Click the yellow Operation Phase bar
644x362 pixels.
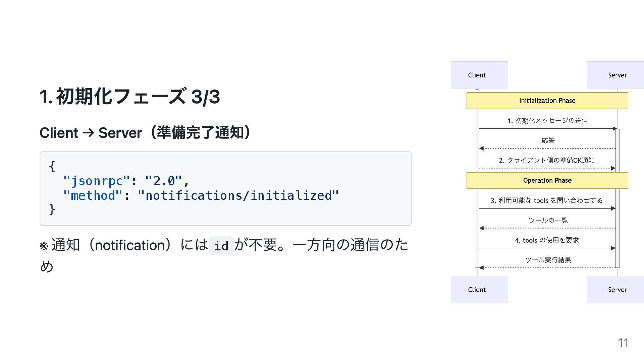coord(547,180)
